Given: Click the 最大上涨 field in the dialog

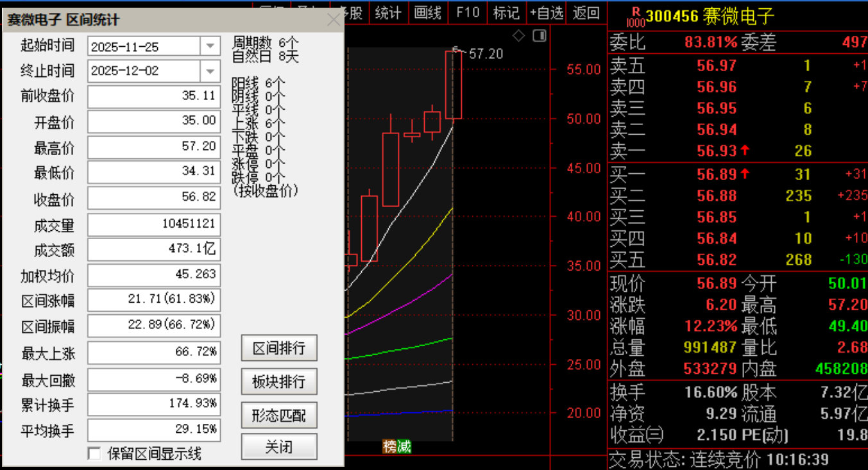Looking at the screenshot, I should pos(154,353).
